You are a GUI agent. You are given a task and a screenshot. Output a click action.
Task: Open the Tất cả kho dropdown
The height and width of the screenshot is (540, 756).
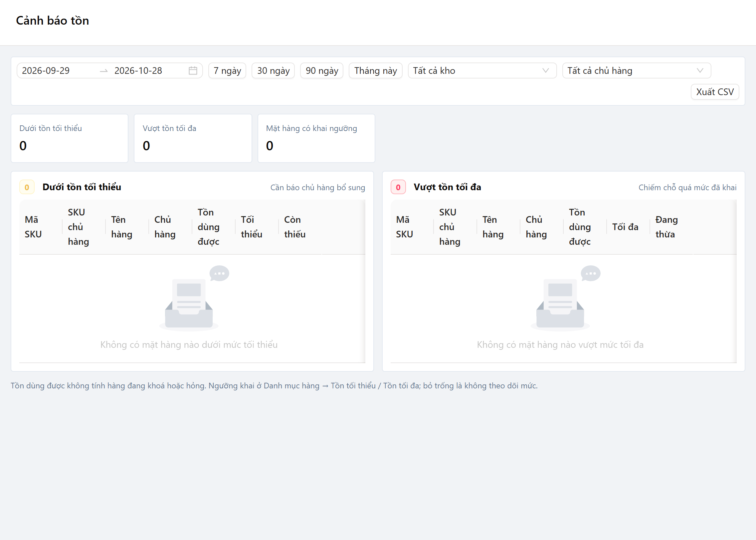482,70
